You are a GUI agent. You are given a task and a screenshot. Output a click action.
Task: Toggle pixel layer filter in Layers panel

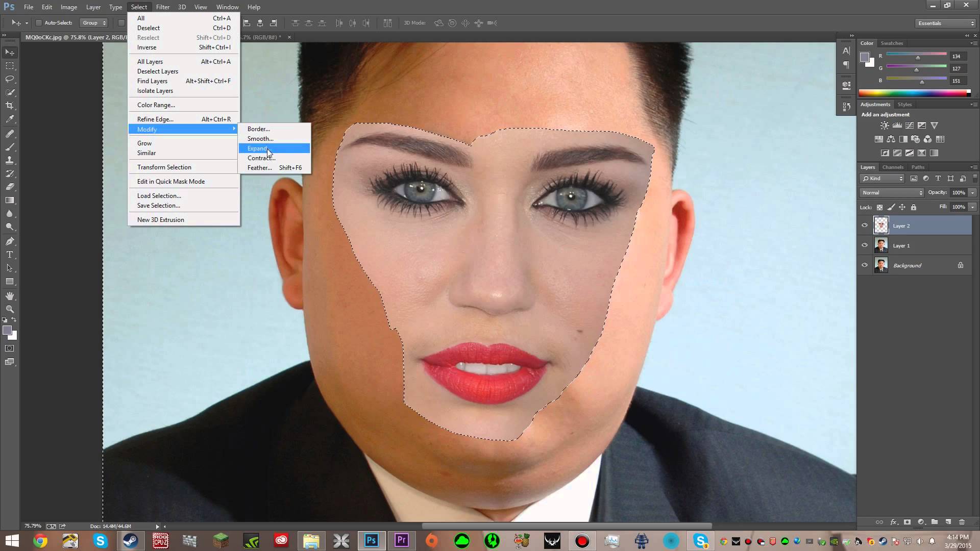tap(914, 179)
